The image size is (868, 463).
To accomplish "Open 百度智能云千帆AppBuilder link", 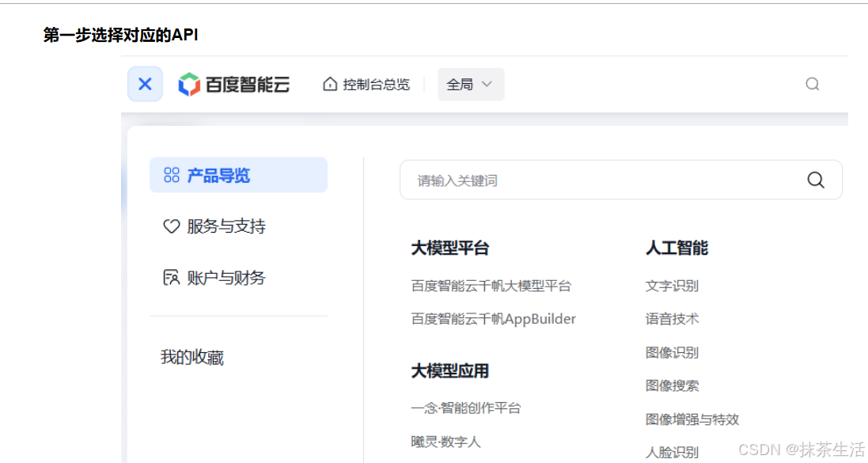I will [493, 319].
